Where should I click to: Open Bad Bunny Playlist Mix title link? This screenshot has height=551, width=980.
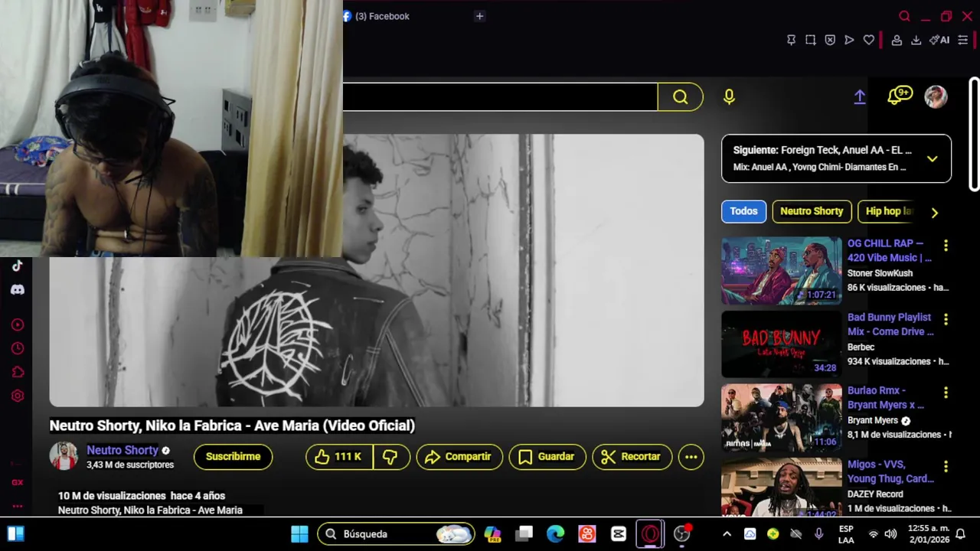890,324
